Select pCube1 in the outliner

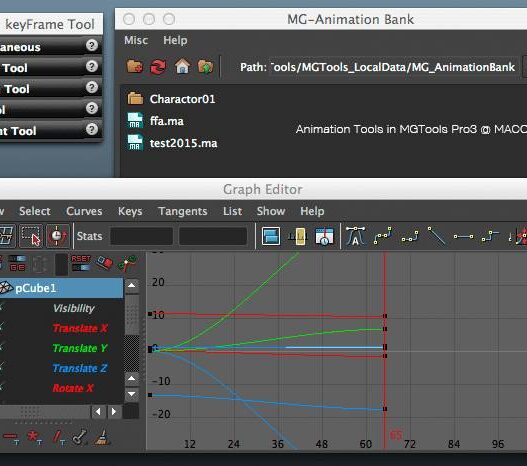pos(62,288)
